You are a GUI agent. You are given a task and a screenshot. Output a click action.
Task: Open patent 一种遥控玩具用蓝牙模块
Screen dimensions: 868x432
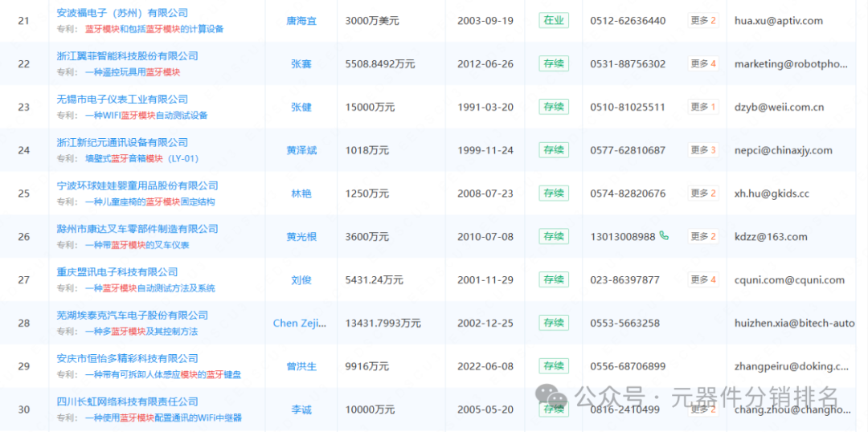click(133, 72)
